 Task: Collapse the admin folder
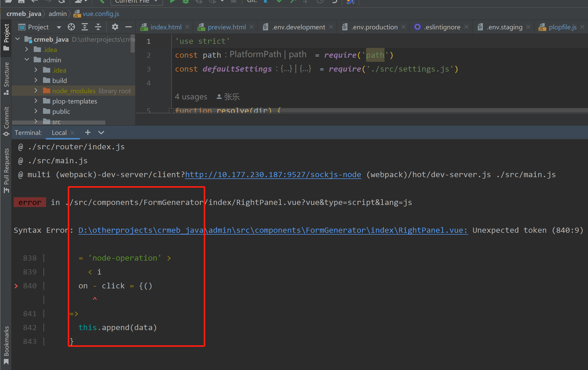coord(27,60)
